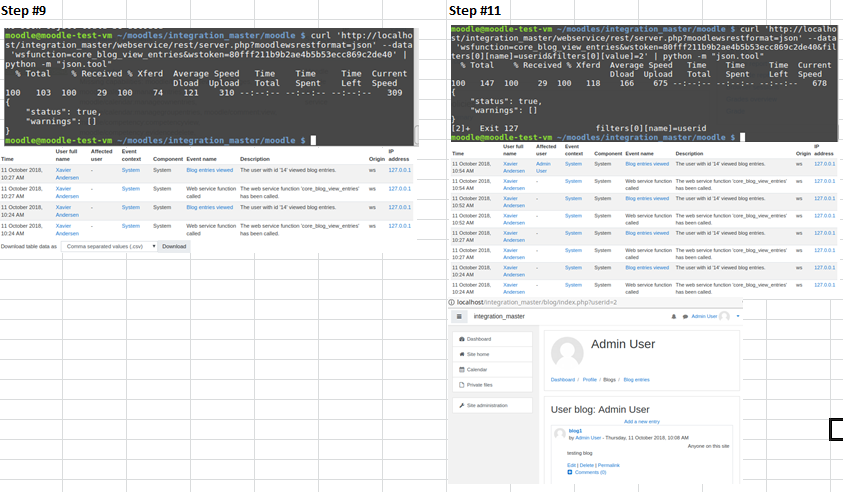Click the Edit link of blog1
The height and width of the screenshot is (492, 843).
click(x=571, y=465)
